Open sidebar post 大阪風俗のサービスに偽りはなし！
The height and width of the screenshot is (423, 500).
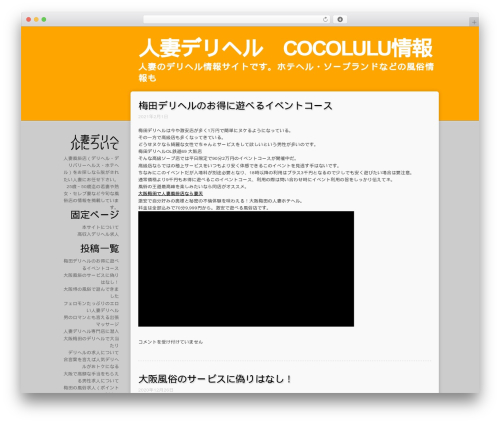[x=91, y=279]
